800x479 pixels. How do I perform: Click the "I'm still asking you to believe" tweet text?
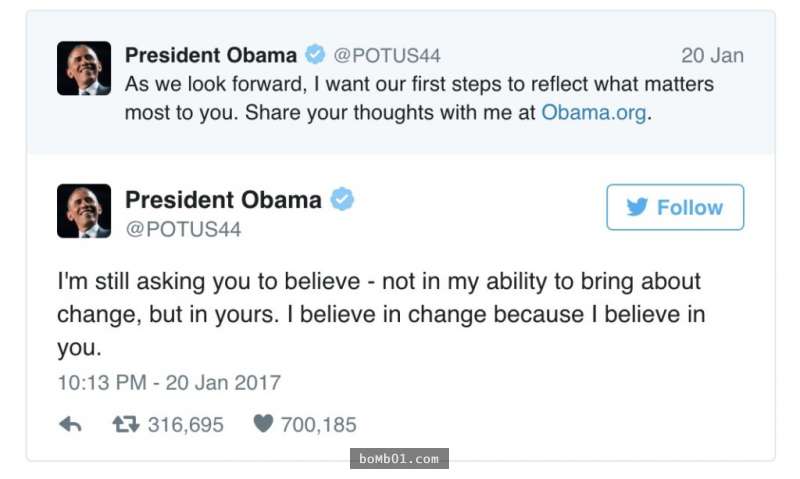[380, 314]
